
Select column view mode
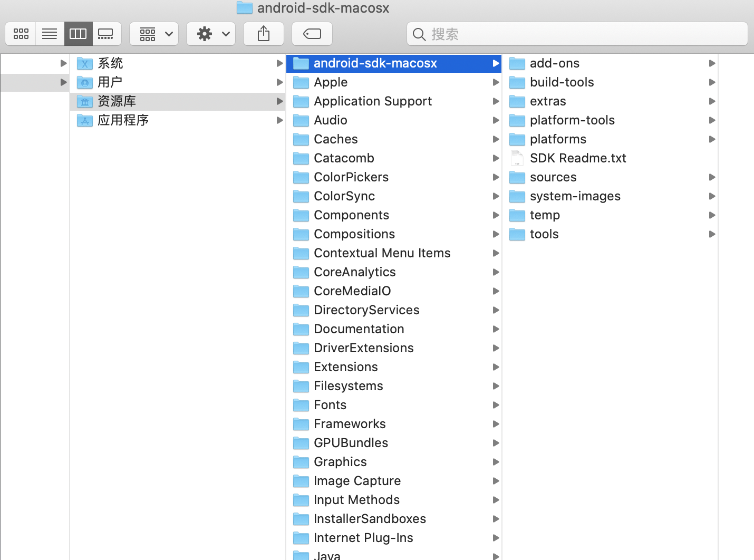point(78,34)
